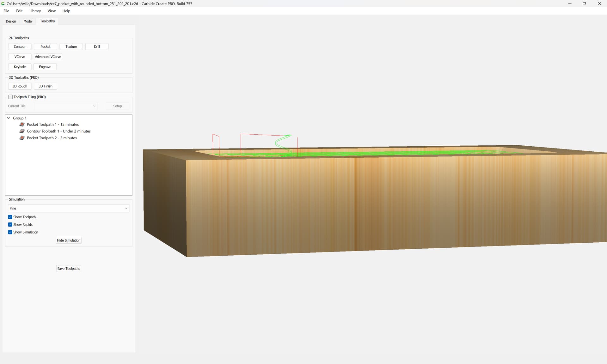Click the Carbide Create app icon in title bar
Viewport: 607px width, 364px height.
[3, 4]
